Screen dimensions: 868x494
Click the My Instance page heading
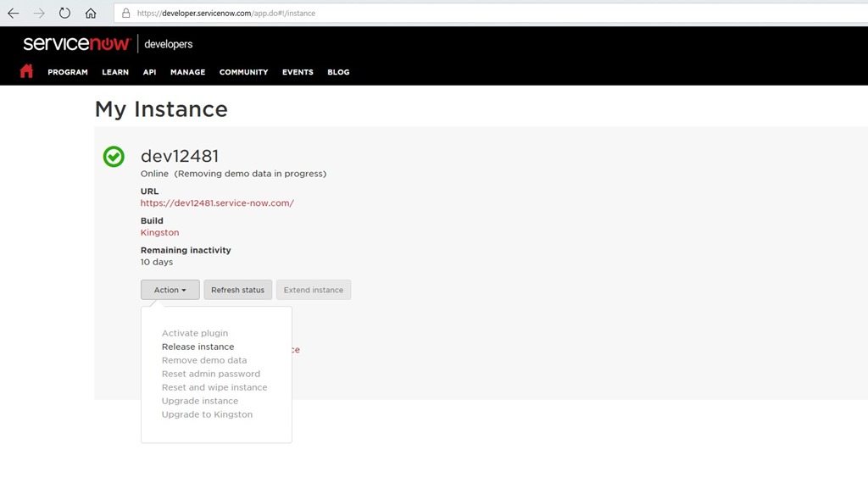coord(161,109)
